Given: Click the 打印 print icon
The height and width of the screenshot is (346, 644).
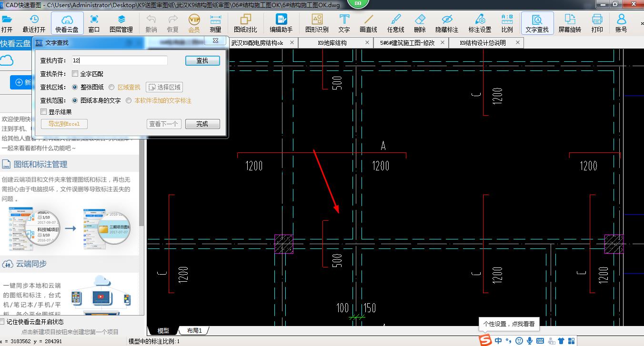Looking at the screenshot, I should tap(597, 23).
